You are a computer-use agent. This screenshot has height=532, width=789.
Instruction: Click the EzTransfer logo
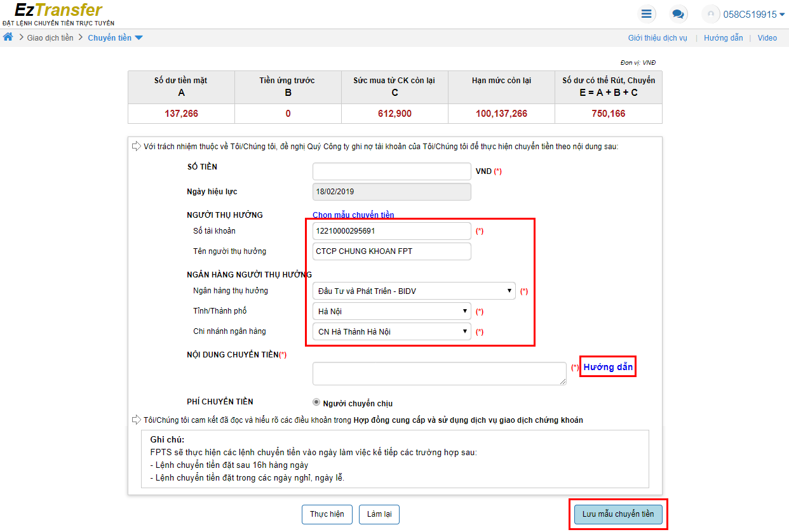[58, 14]
